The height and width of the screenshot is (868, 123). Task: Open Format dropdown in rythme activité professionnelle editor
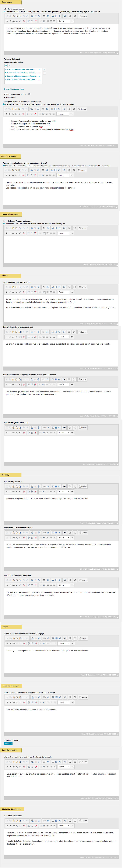63,384
